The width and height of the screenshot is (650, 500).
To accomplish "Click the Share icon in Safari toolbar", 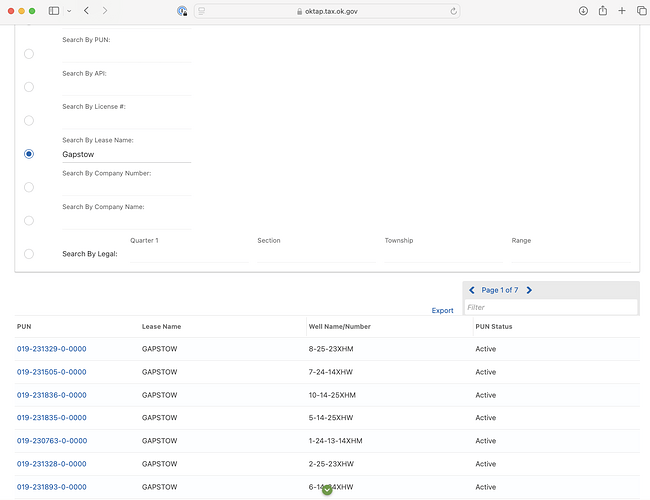I will 603,10.
